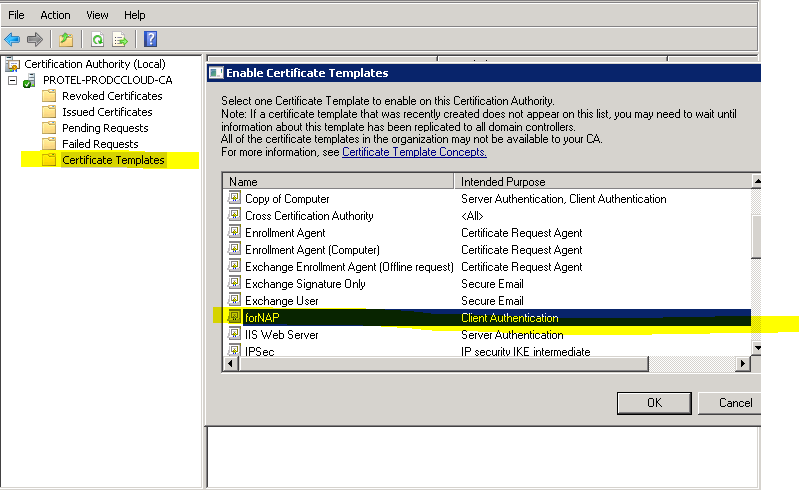Viewport: 799px width, 490px height.
Task: Open the Issued Certificates folder
Action: [x=106, y=112]
